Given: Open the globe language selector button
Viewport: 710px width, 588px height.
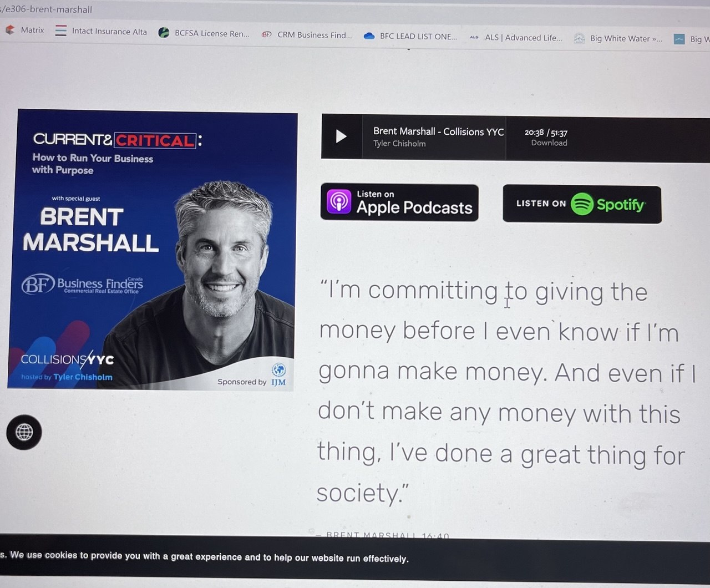Looking at the screenshot, I should [24, 432].
